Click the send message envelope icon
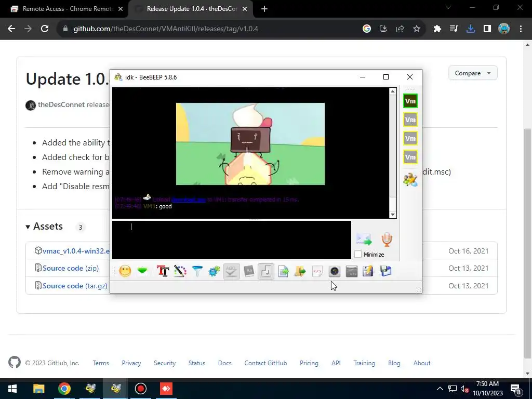This screenshot has width=532, height=399. click(x=364, y=239)
